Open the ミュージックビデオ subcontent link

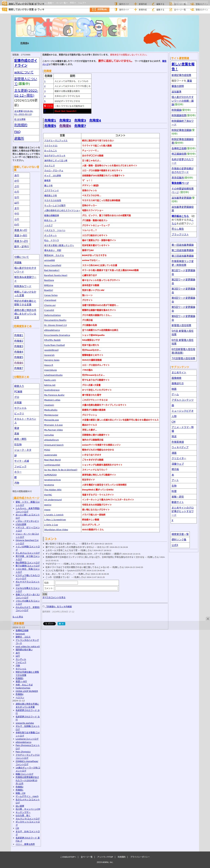tap(183, 411)
